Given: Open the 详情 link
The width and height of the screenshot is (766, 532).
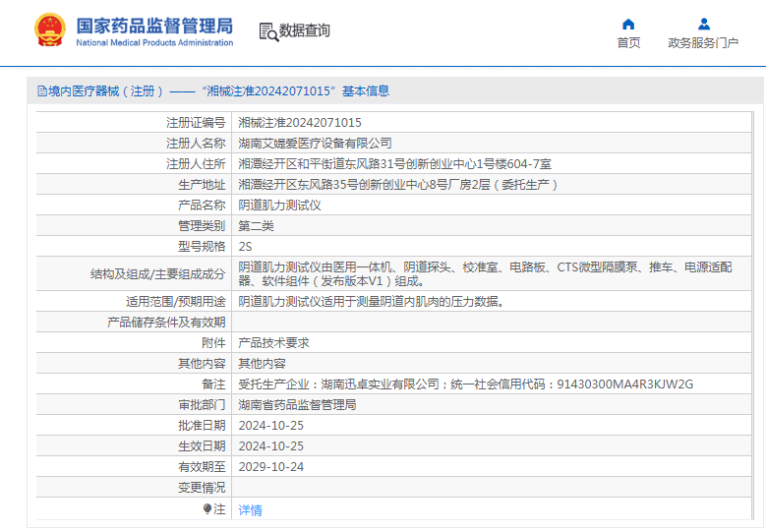Looking at the screenshot, I should coord(250,510).
